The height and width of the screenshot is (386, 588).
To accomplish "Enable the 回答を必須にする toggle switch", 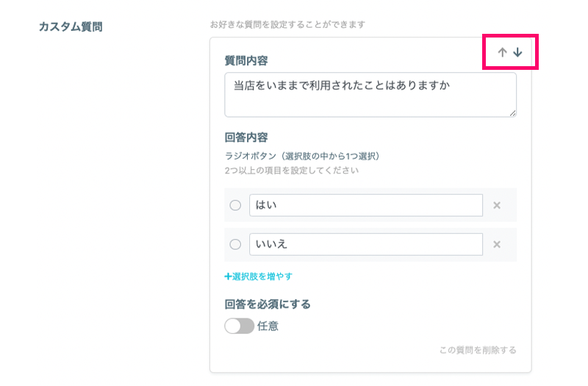I will coord(239,326).
